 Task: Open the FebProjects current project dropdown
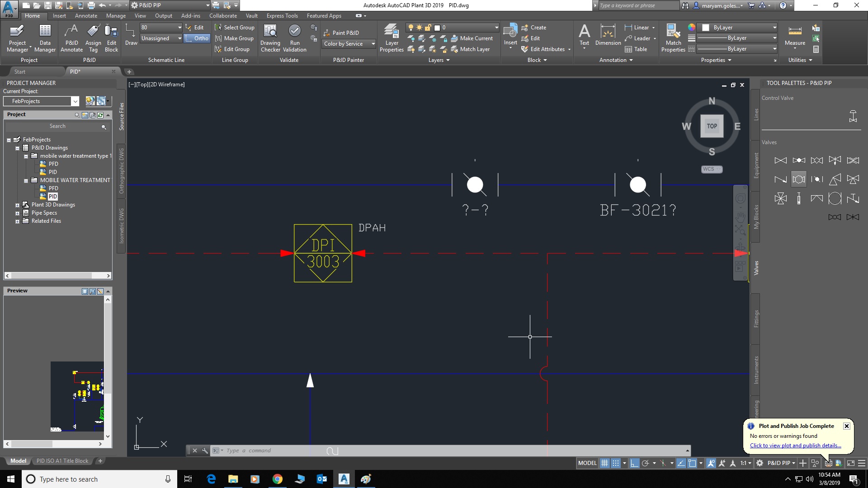[x=42, y=101]
